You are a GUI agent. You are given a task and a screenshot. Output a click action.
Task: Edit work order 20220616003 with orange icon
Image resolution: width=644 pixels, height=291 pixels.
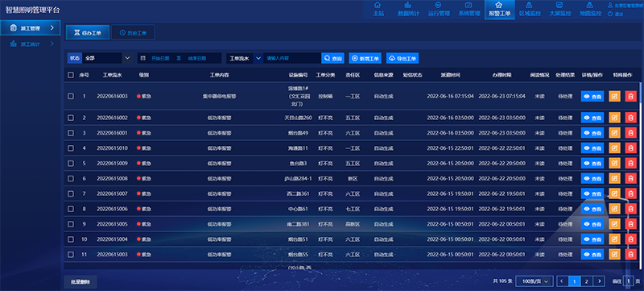(614, 96)
